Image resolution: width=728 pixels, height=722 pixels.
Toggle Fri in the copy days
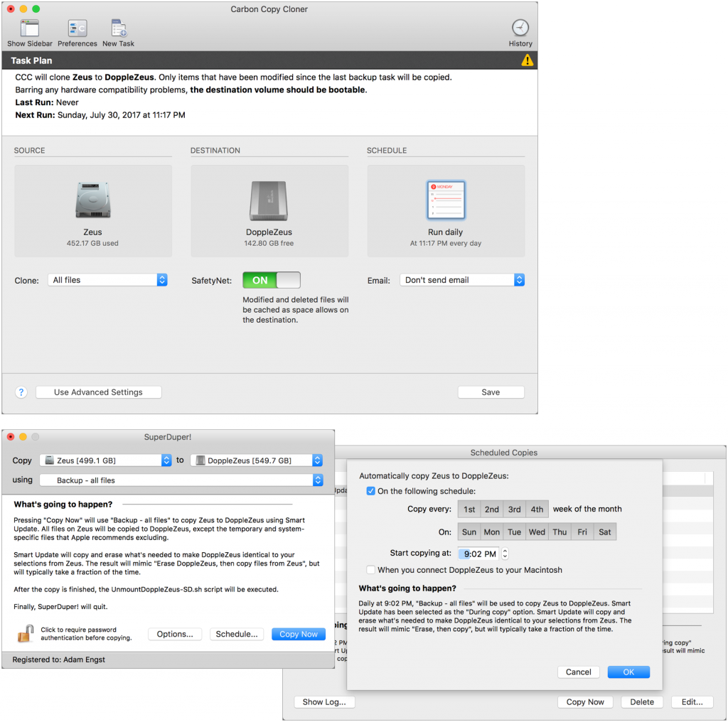pyautogui.click(x=582, y=532)
